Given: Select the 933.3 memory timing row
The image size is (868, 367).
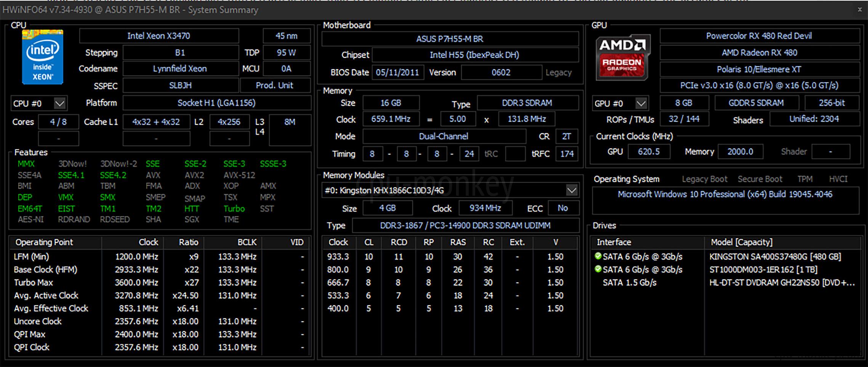Looking at the screenshot, I should [x=450, y=257].
